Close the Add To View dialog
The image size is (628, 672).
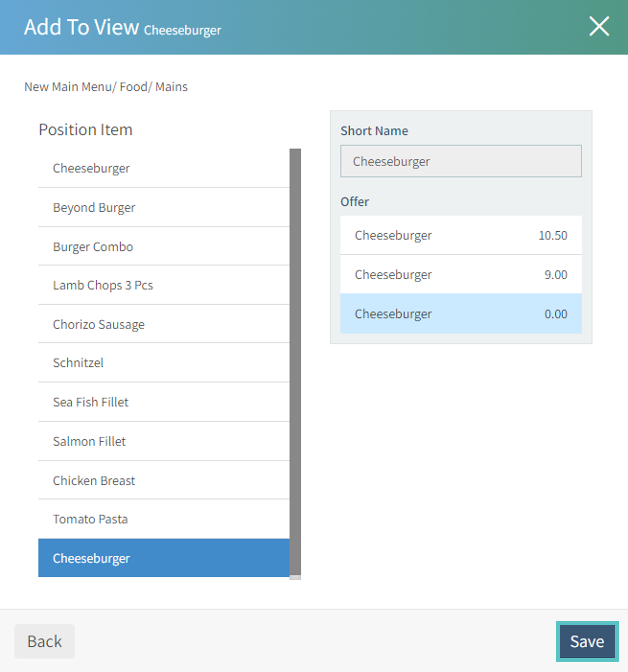point(599,26)
